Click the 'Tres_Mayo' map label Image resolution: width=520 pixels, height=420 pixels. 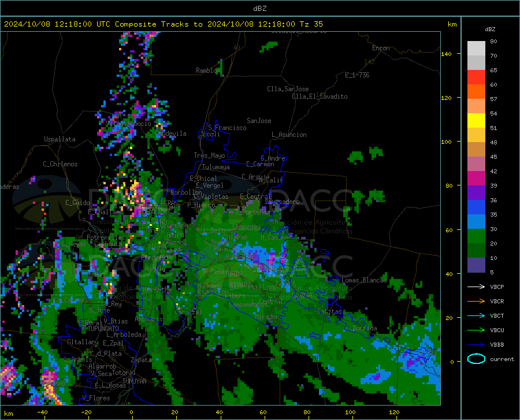click(x=209, y=155)
